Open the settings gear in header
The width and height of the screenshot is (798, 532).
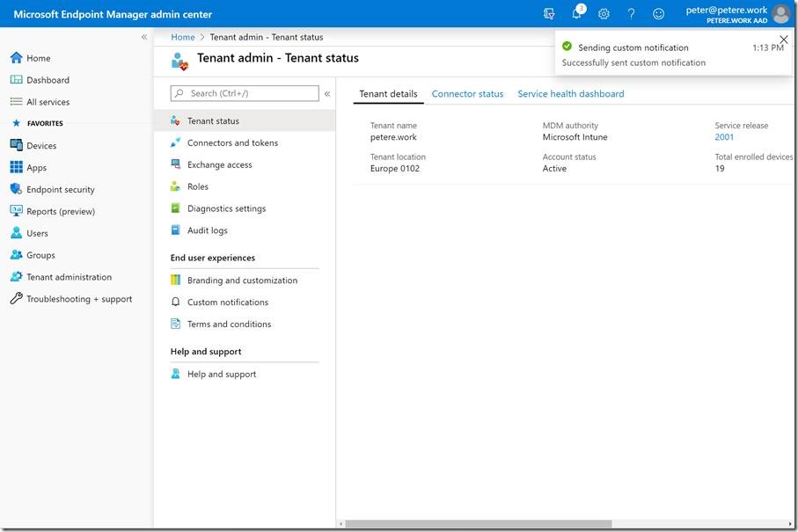click(x=604, y=14)
